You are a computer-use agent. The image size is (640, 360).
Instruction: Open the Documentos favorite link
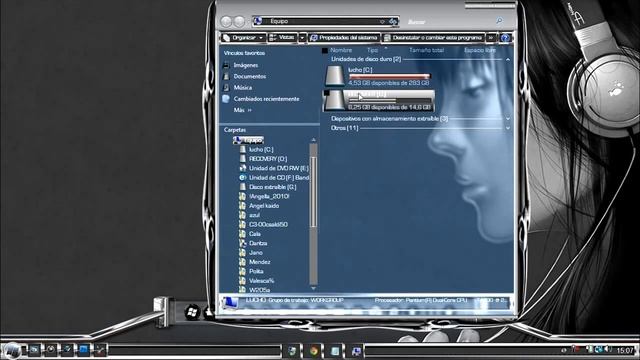coord(249,76)
